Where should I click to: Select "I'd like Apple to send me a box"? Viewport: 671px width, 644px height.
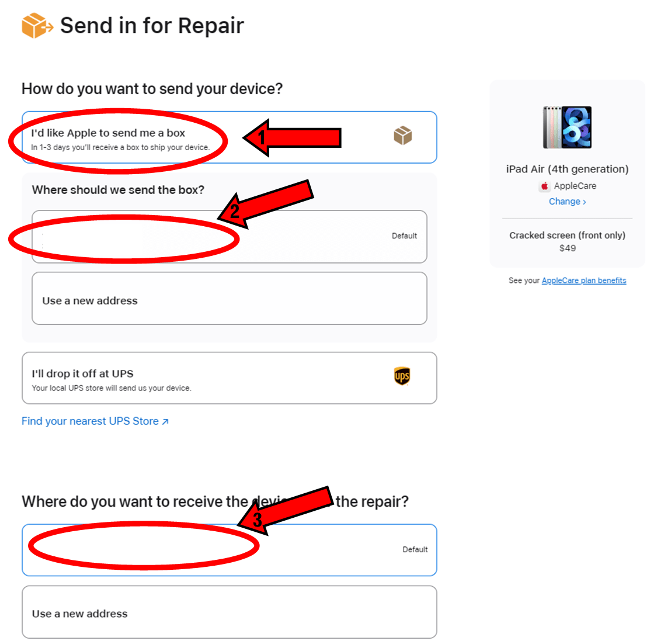pyautogui.click(x=230, y=137)
